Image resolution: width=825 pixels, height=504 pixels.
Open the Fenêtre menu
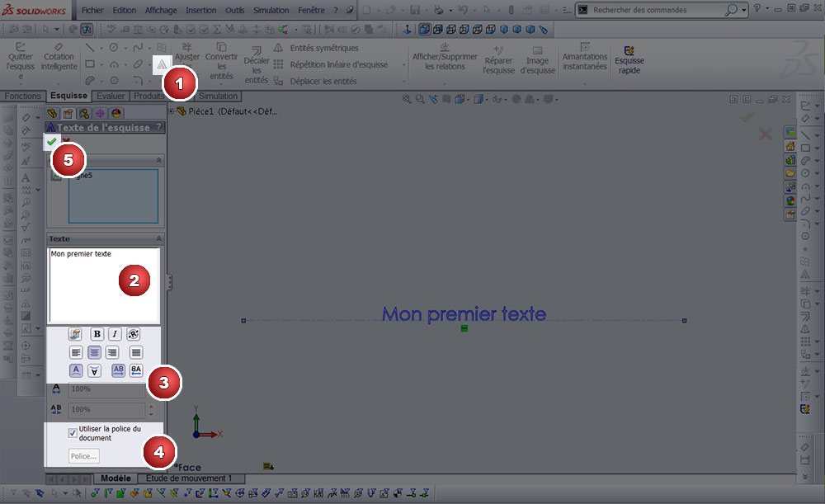[312, 10]
